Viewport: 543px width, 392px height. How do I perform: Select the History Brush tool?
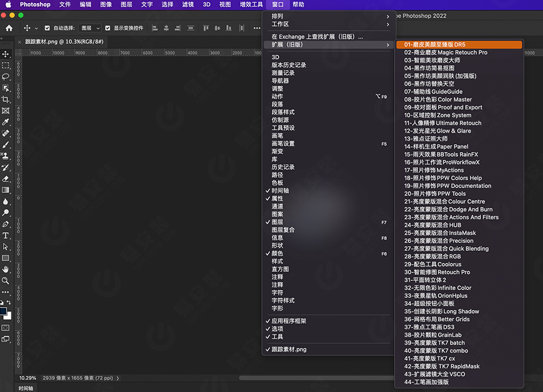(5, 168)
